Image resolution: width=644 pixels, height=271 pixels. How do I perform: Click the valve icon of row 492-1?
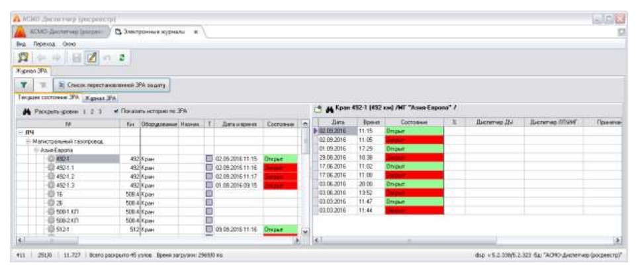tap(52, 158)
